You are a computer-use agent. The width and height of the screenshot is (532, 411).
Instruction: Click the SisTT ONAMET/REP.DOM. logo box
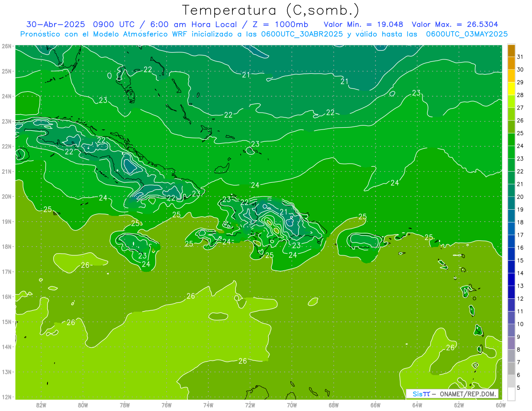452,394
